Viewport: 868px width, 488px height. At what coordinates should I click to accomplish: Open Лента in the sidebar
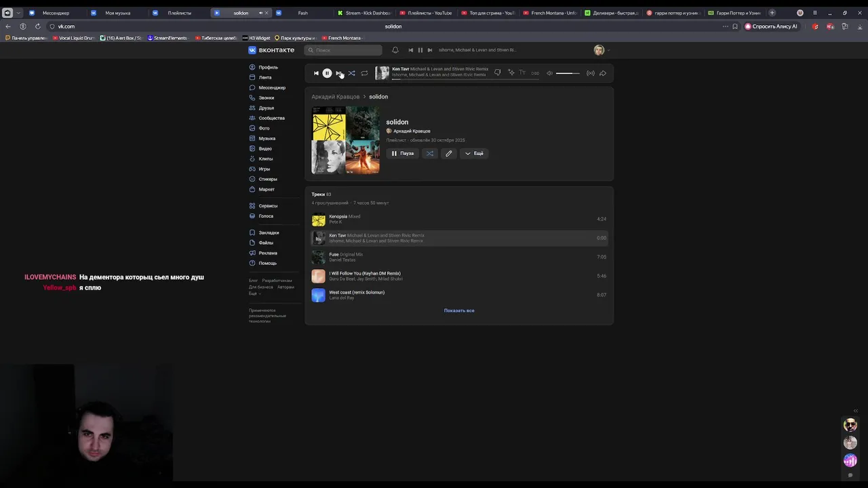[x=264, y=77]
